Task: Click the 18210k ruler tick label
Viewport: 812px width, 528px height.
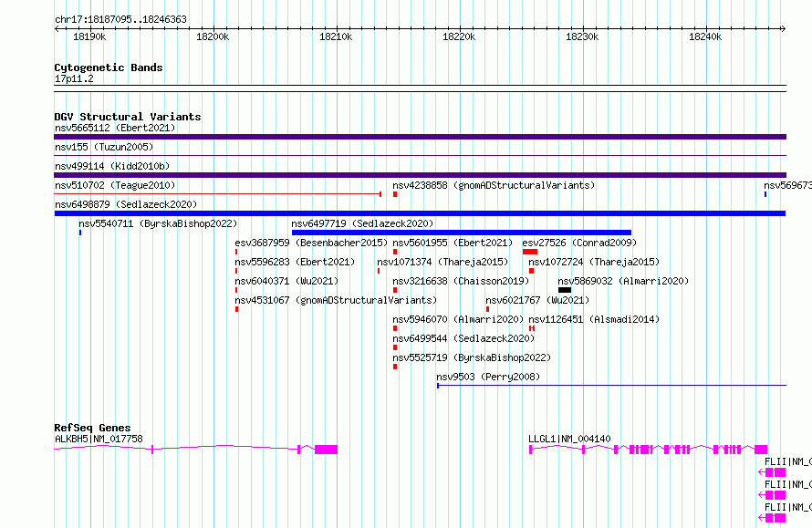Action: [336, 36]
